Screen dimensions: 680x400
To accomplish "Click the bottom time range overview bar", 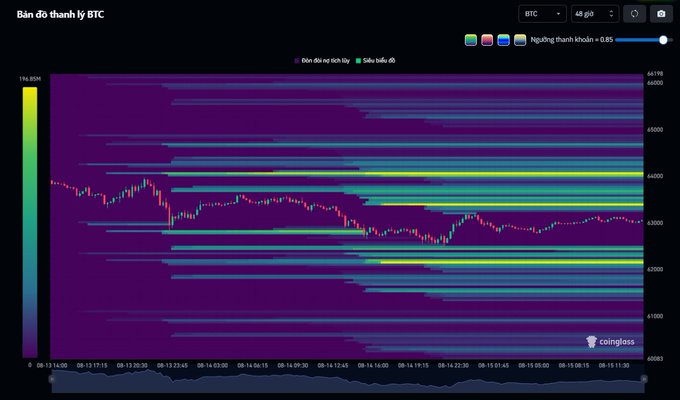I will (x=348, y=381).
